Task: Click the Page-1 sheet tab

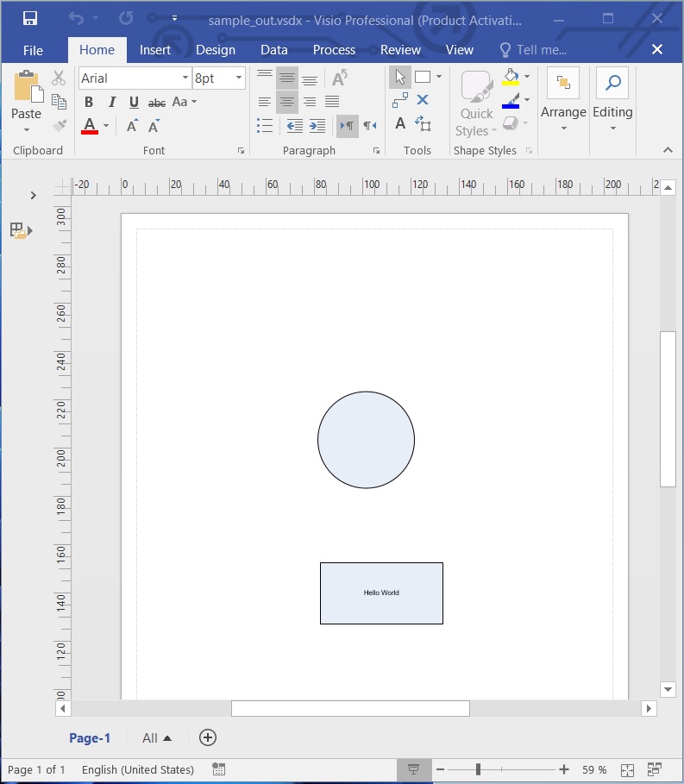Action: 90,738
